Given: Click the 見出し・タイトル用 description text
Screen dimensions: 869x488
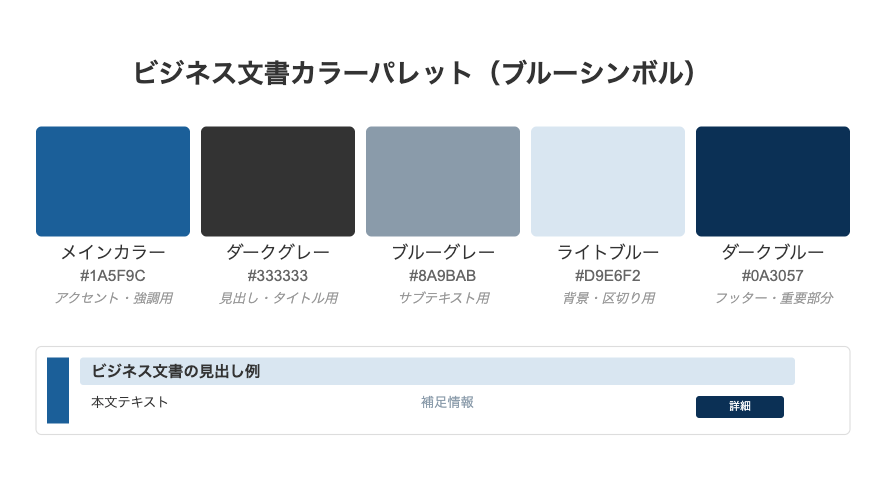Looking at the screenshot, I should pos(278,298).
